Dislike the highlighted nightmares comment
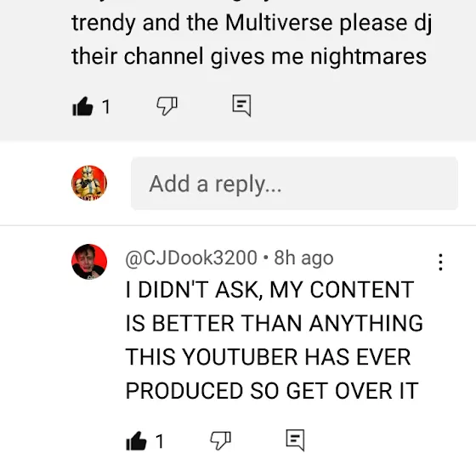 tap(167, 106)
